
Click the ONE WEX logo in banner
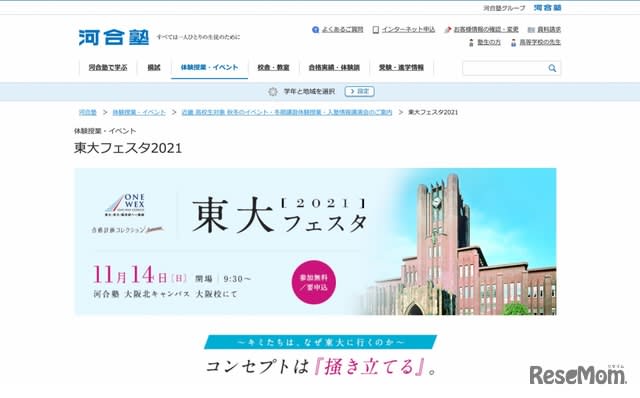(x=124, y=205)
